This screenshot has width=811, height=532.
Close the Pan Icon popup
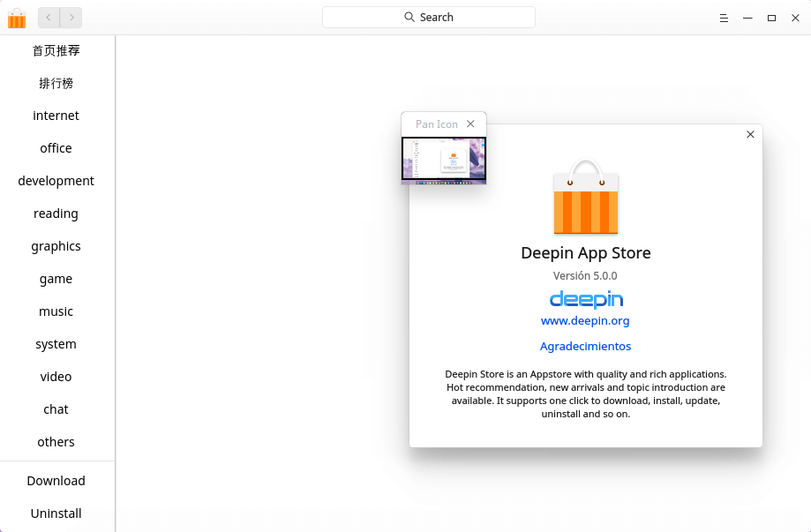pyautogui.click(x=470, y=124)
